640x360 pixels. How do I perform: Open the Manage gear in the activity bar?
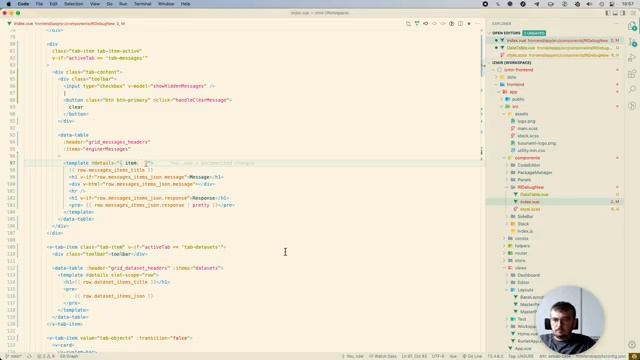(x=632, y=344)
